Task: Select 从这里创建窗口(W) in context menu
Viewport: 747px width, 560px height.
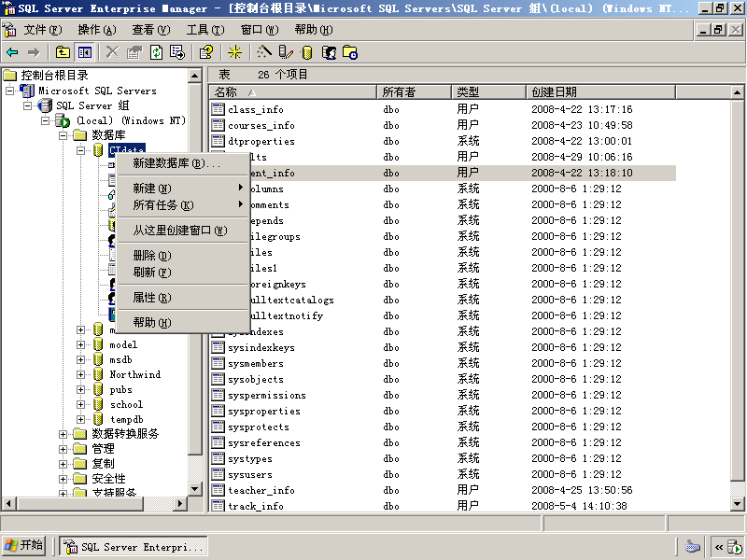Action: click(x=183, y=231)
